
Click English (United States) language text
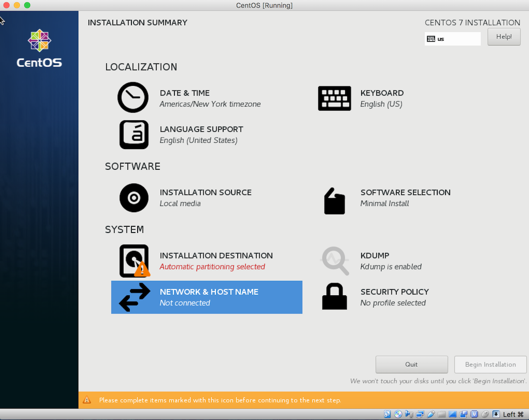(199, 140)
